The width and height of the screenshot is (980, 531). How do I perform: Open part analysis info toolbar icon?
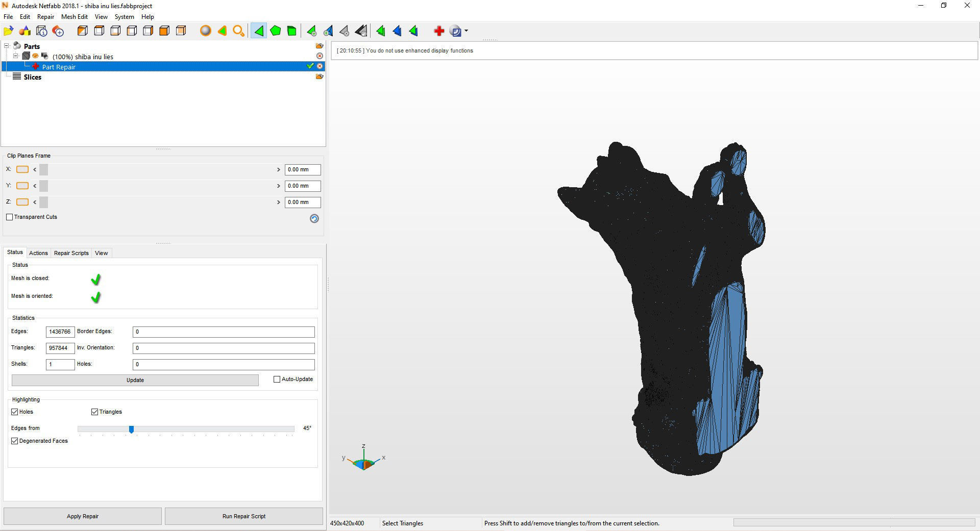(42, 31)
